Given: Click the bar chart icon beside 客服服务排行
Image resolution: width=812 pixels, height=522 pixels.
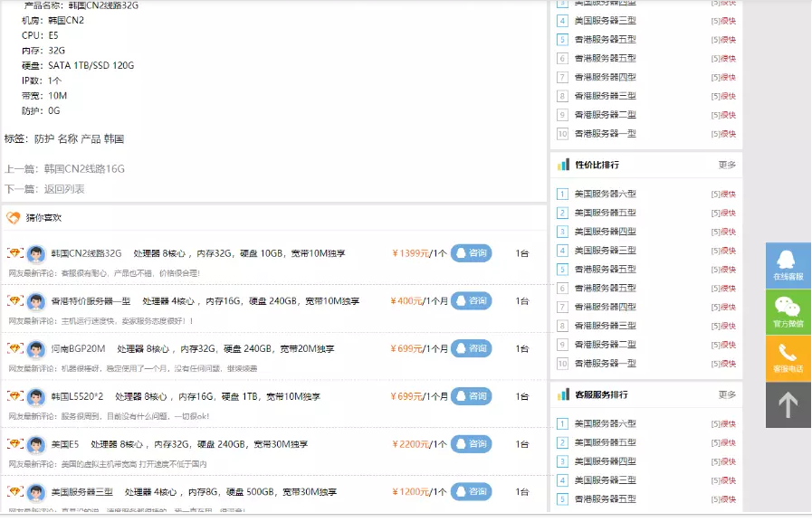Looking at the screenshot, I should 563,394.
